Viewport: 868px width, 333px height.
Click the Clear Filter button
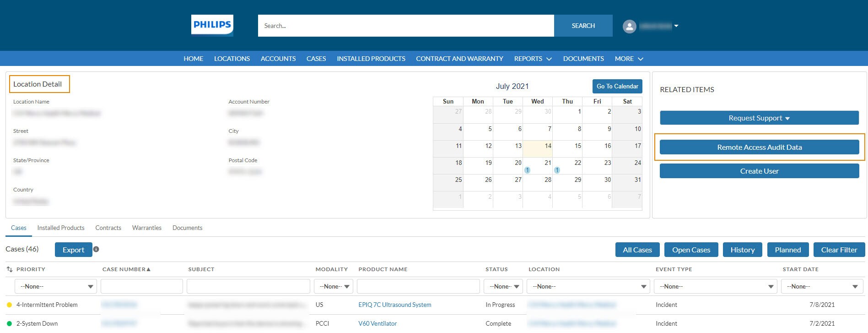tap(839, 250)
